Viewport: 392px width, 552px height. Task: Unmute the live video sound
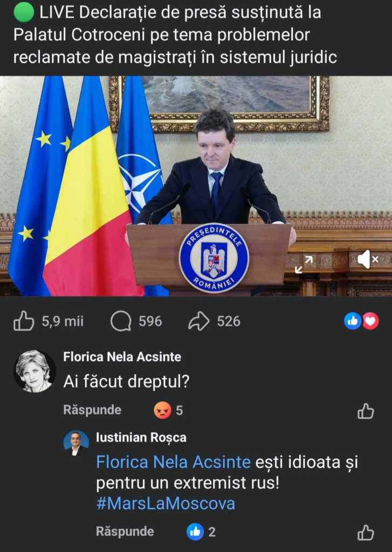click(x=368, y=260)
